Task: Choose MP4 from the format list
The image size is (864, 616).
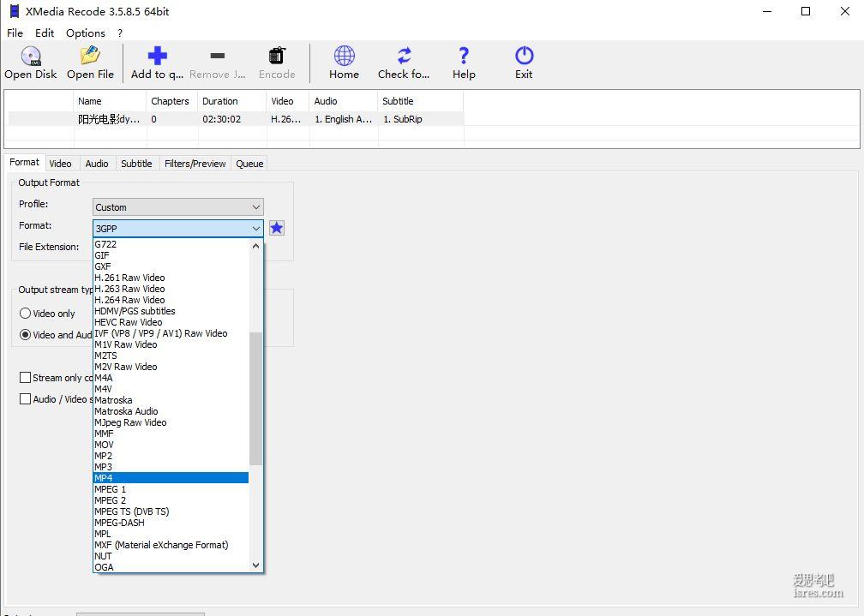Action: 171,478
